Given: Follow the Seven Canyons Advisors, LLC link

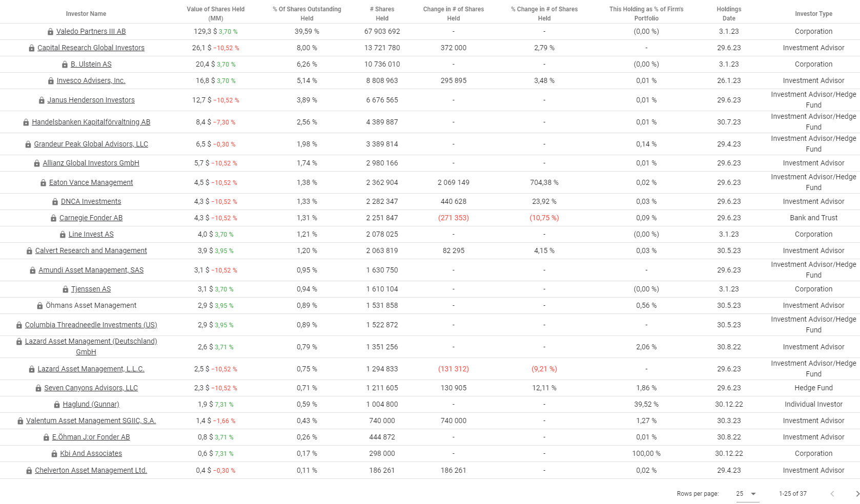Looking at the screenshot, I should tap(91, 388).
